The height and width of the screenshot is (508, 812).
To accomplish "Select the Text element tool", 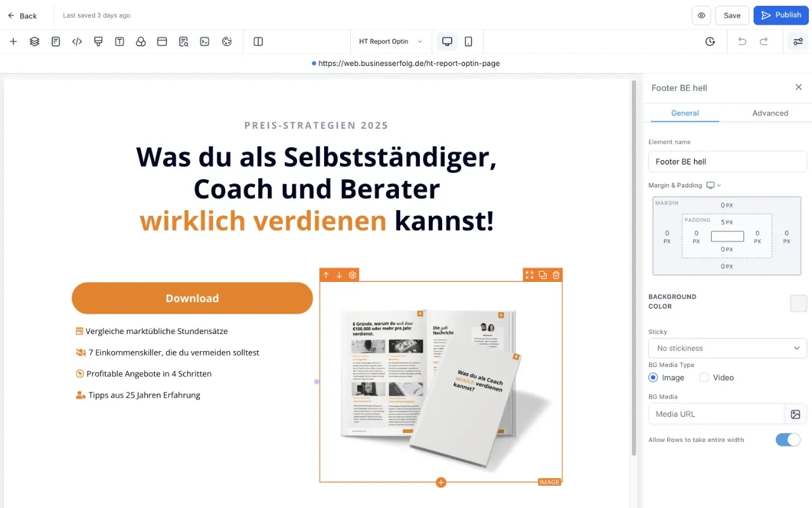I will (119, 41).
